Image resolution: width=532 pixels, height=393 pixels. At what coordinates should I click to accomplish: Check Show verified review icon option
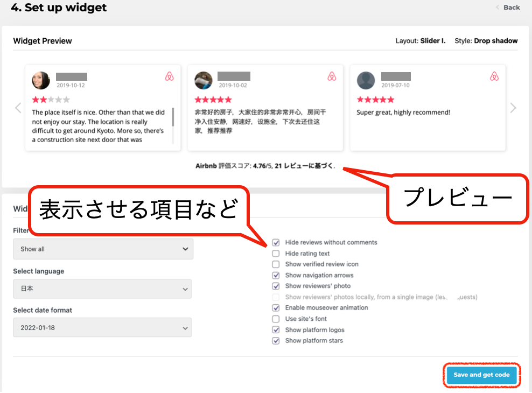point(276,264)
